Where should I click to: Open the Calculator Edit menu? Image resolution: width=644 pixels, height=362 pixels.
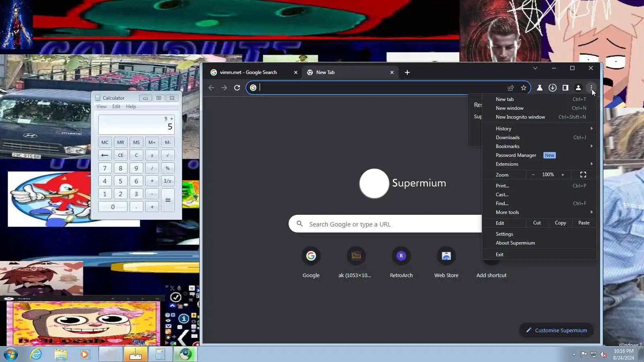[116, 107]
